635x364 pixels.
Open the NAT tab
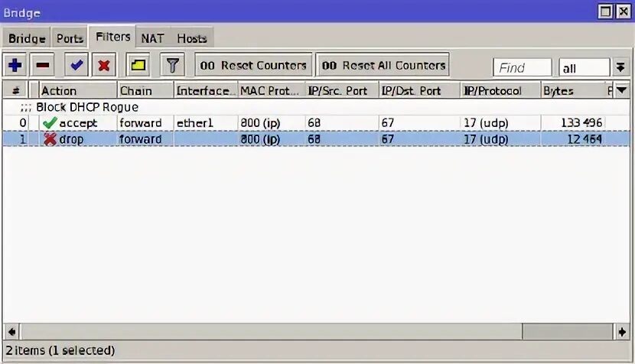(152, 38)
